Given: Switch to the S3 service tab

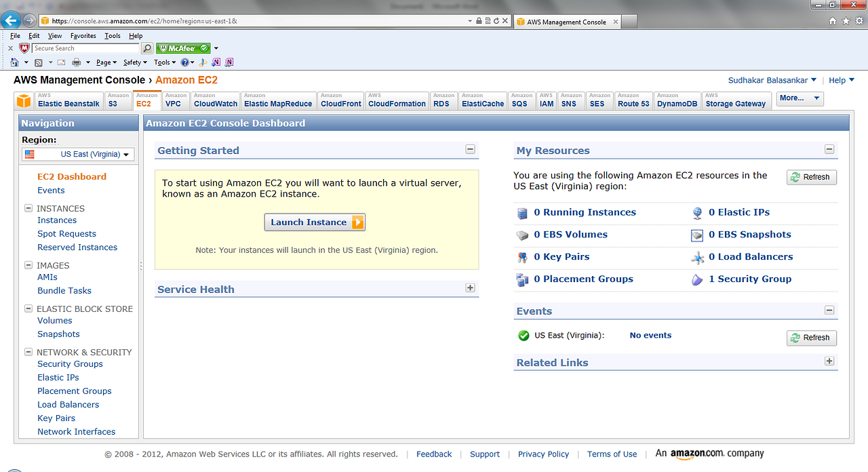Looking at the screenshot, I should [x=118, y=100].
